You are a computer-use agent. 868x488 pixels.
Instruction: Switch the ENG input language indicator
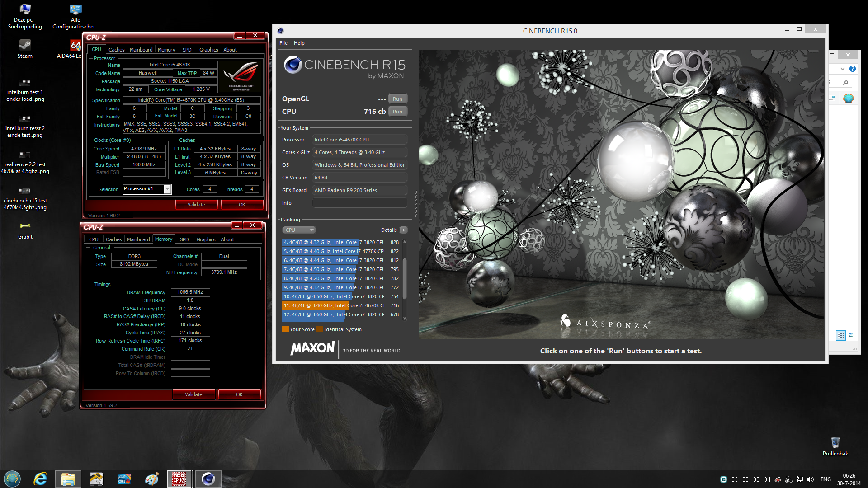pyautogui.click(x=826, y=479)
